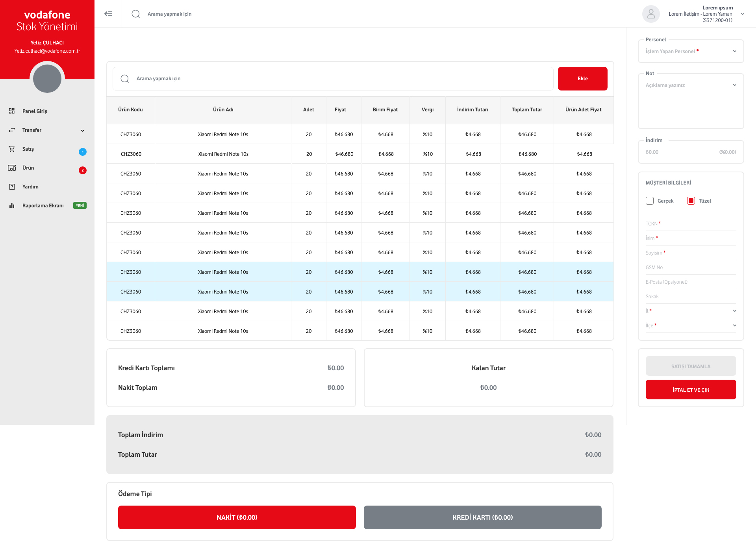This screenshot has width=756, height=541.
Task: Click the Yardım question mark icon
Action: (12, 186)
